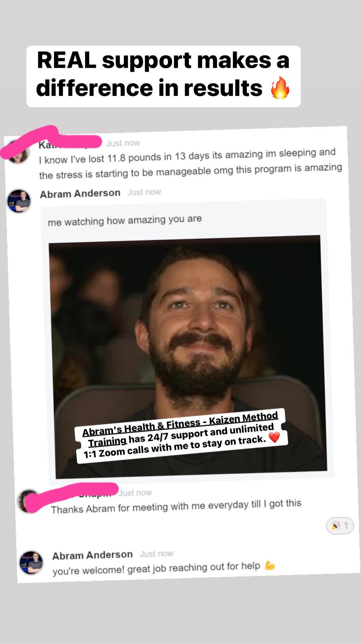Open the GIF of the smiling bearded man

[x=188, y=357]
